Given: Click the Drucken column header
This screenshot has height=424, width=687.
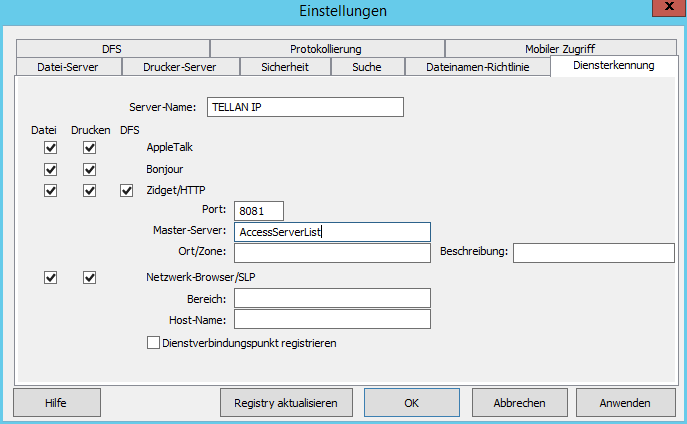Looking at the screenshot, I should tap(91, 130).
